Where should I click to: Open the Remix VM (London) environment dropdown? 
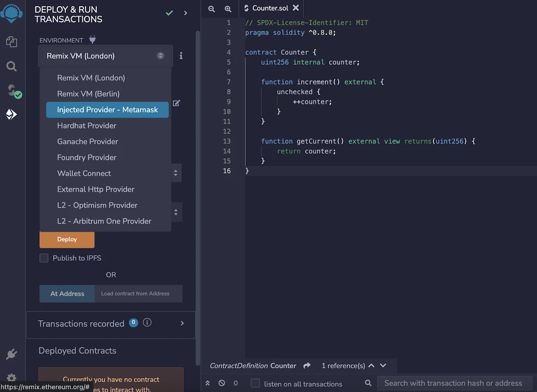(106, 56)
